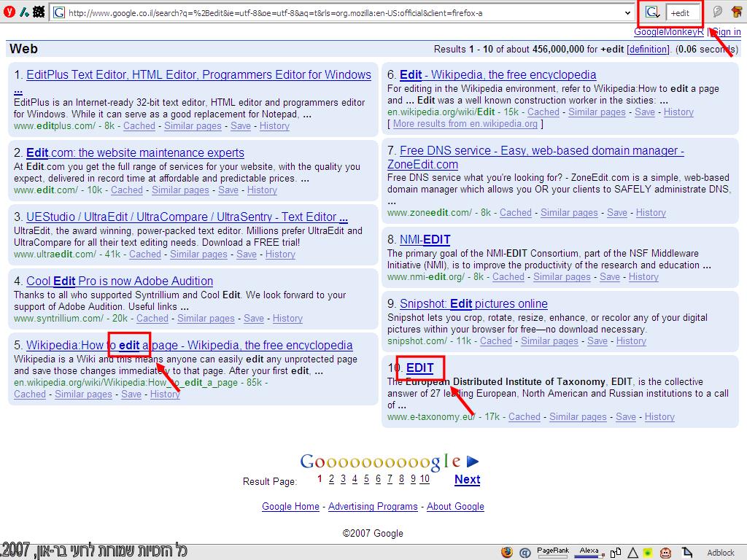
Task: Click the black grid toolbar icon
Action: click(x=39, y=12)
